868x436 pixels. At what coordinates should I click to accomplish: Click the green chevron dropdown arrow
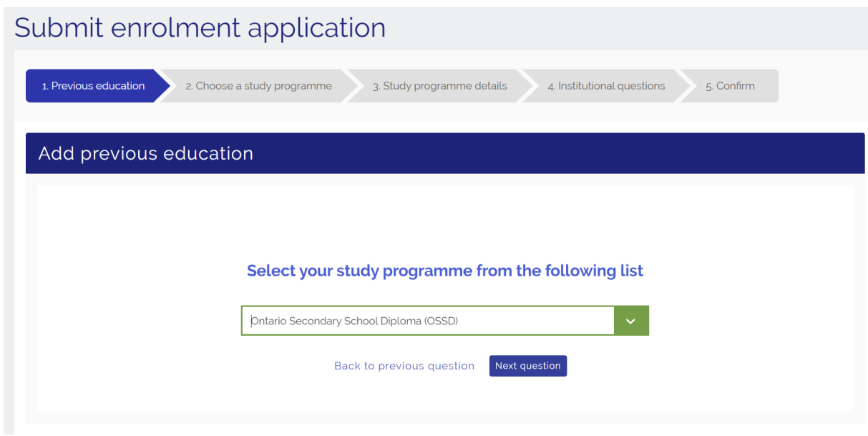pos(630,321)
